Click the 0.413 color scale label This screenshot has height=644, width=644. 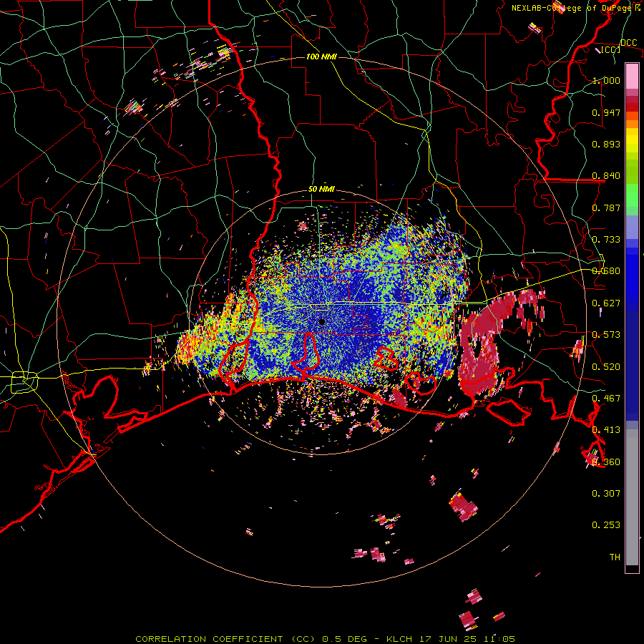tap(606, 430)
